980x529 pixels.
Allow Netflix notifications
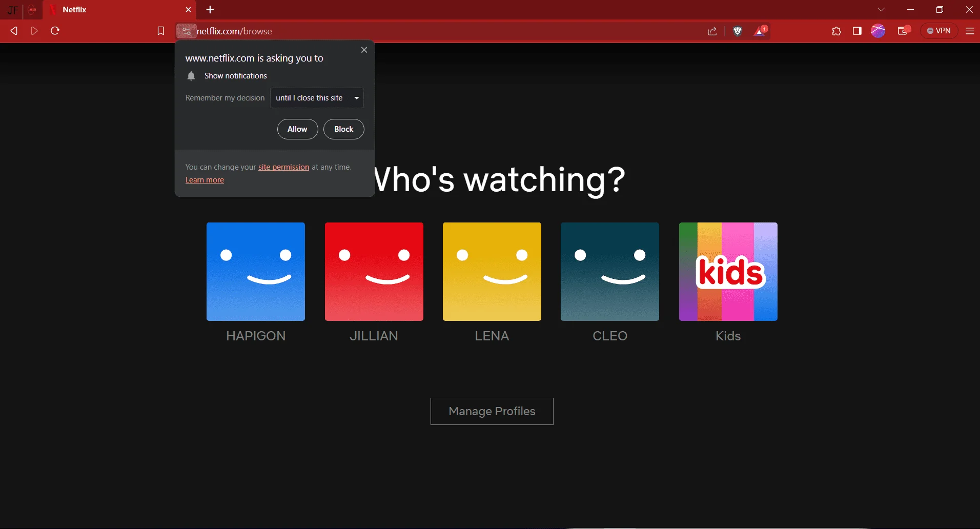pos(297,129)
